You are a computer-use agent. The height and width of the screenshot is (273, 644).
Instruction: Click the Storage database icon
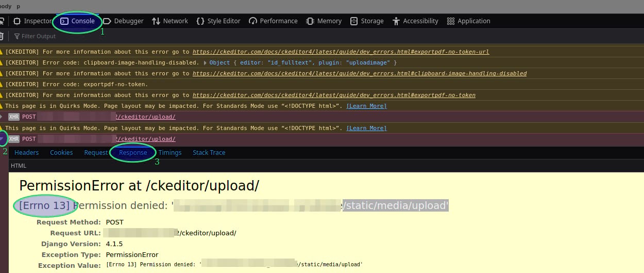point(354,21)
